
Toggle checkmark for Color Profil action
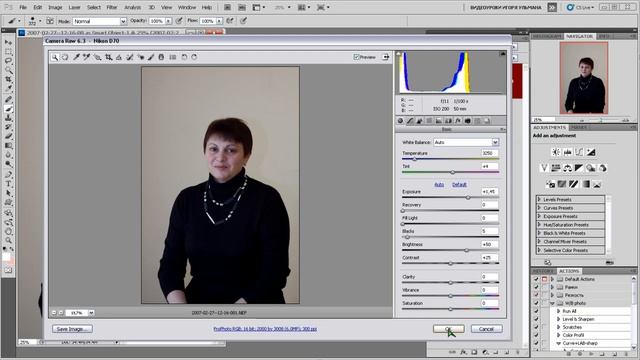coord(536,335)
